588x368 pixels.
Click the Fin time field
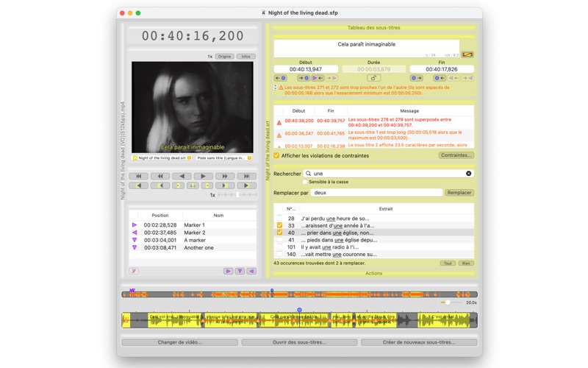tap(442, 69)
